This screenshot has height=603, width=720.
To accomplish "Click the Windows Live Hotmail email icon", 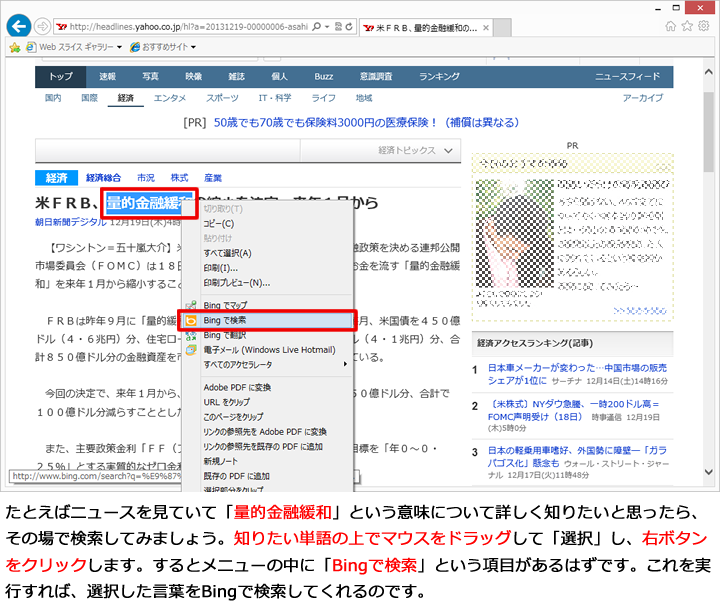I will [x=191, y=350].
